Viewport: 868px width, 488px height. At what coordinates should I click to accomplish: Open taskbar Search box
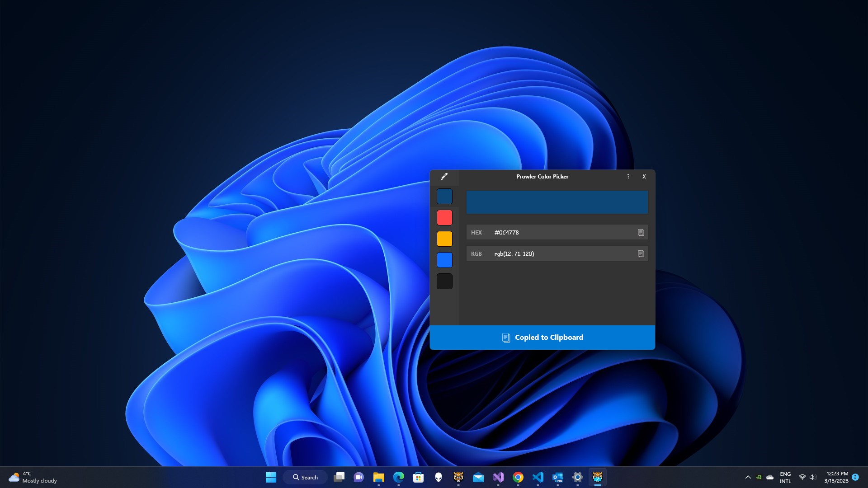tap(305, 477)
